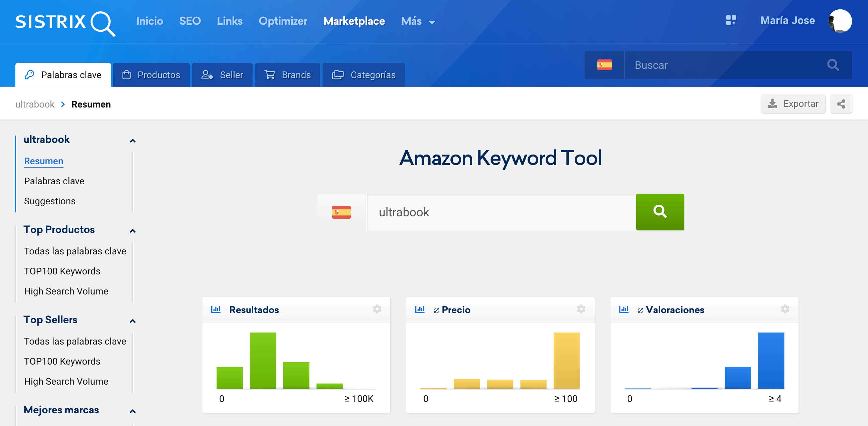Open the Valoraciones panel gear settings
868x426 pixels.
point(785,309)
